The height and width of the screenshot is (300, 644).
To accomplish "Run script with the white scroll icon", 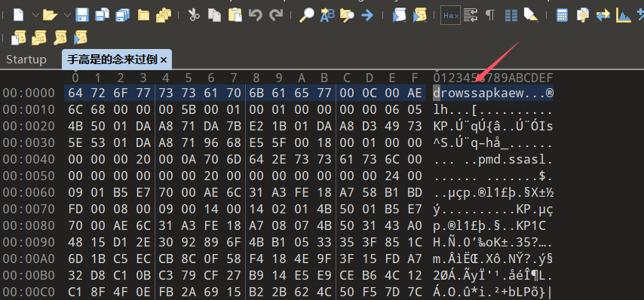I will pos(399,16).
